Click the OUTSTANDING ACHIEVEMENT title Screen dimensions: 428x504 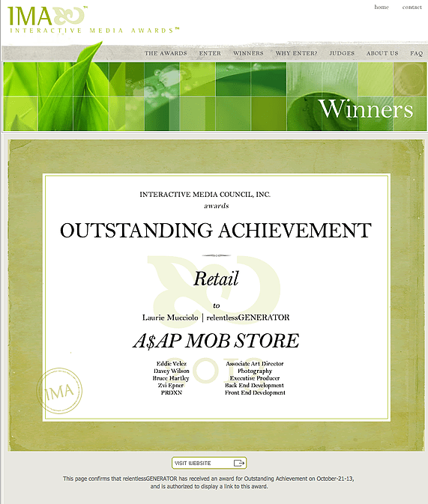click(216, 231)
